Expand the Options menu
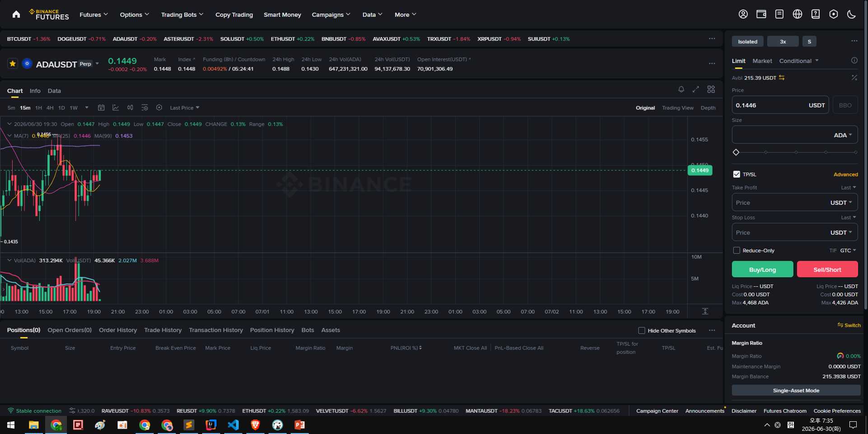Viewport: 868px width, 434px height. pos(135,14)
